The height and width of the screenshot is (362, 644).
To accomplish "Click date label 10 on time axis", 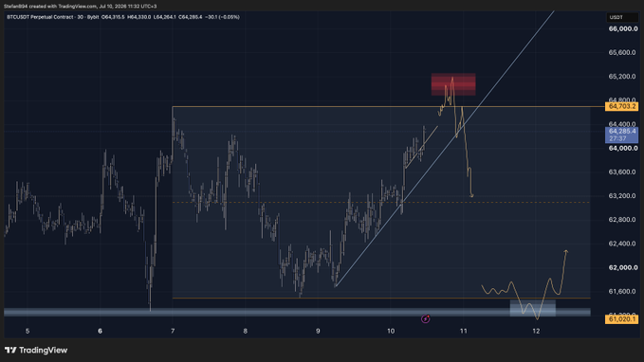I will [391, 332].
